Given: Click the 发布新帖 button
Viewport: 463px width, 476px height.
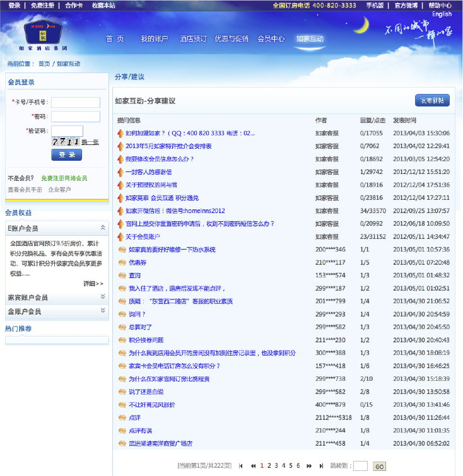Looking at the screenshot, I should (x=432, y=100).
